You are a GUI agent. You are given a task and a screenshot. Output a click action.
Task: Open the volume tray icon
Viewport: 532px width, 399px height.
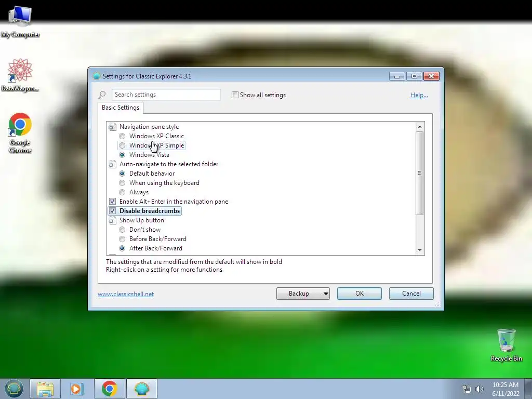pyautogui.click(x=480, y=389)
